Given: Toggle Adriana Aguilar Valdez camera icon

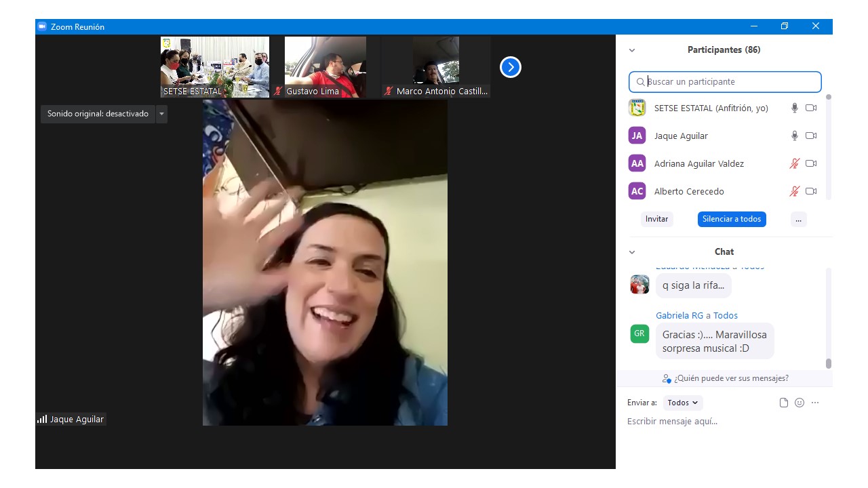Looking at the screenshot, I should coord(811,163).
